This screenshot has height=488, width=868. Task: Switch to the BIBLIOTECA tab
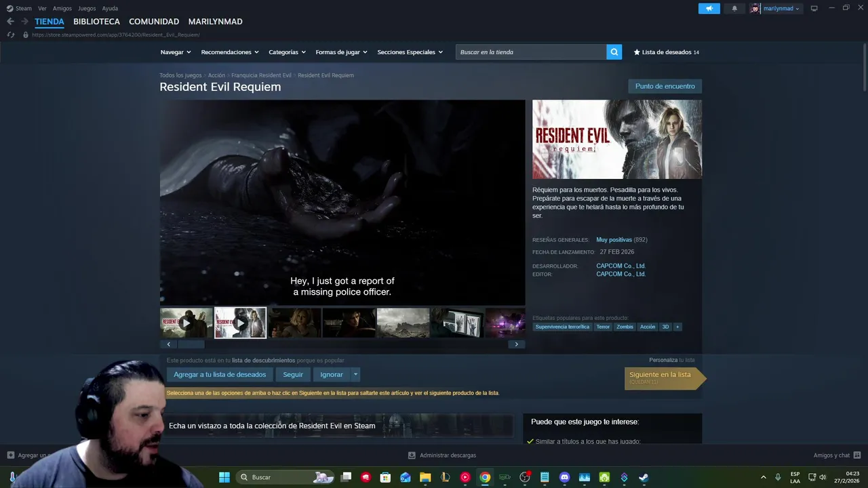click(x=96, y=22)
